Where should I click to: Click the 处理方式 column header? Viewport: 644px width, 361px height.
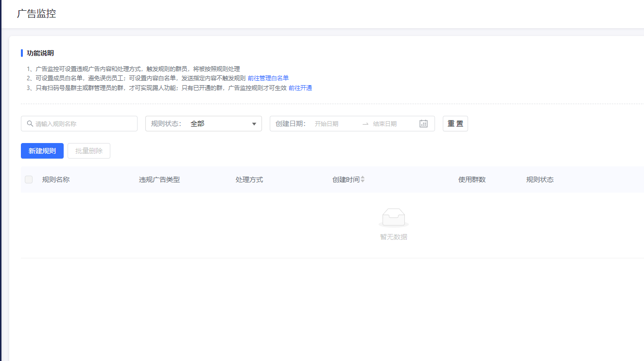[x=249, y=180]
